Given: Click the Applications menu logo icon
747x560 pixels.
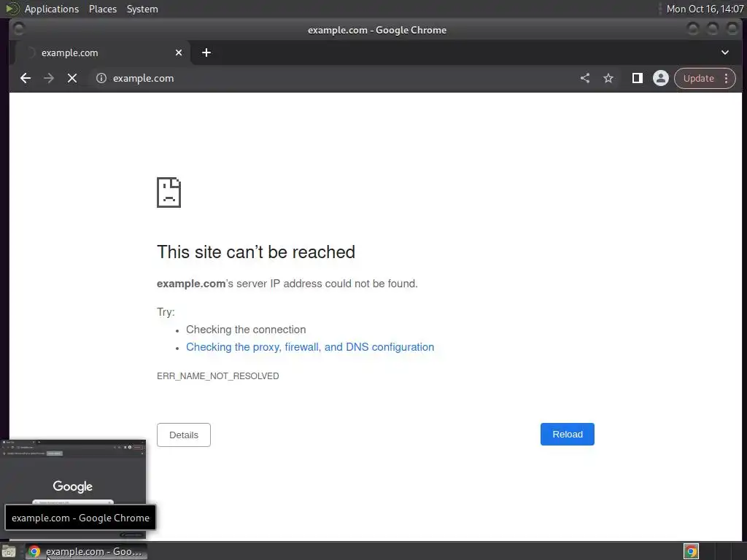Looking at the screenshot, I should 12,9.
